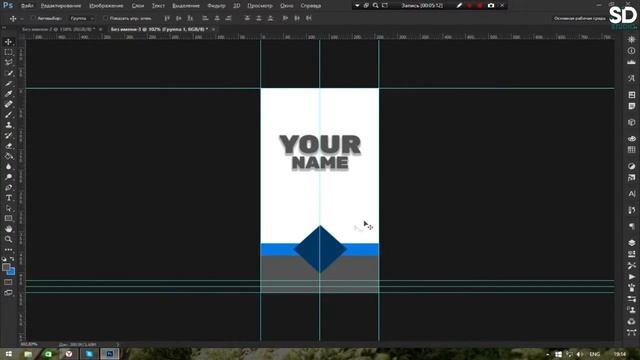Select the Dodge tool
This screenshot has width=640, height=360.
pyautogui.click(x=9, y=177)
